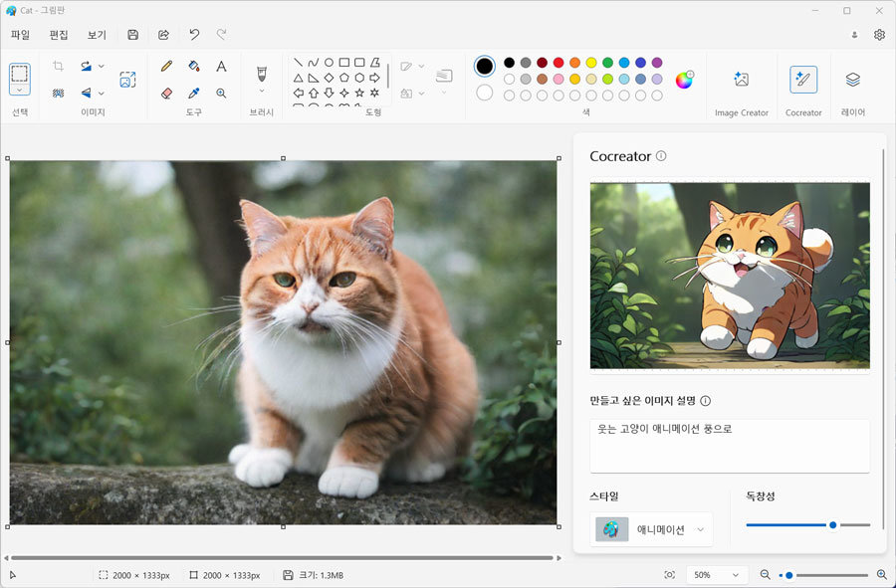This screenshot has height=588, width=896.
Task: Open the 애니메이션 style dropdown
Action: pos(651,529)
